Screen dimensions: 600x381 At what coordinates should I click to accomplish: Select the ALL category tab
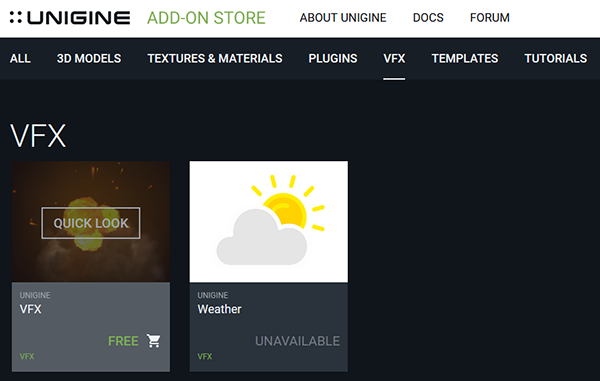point(20,59)
